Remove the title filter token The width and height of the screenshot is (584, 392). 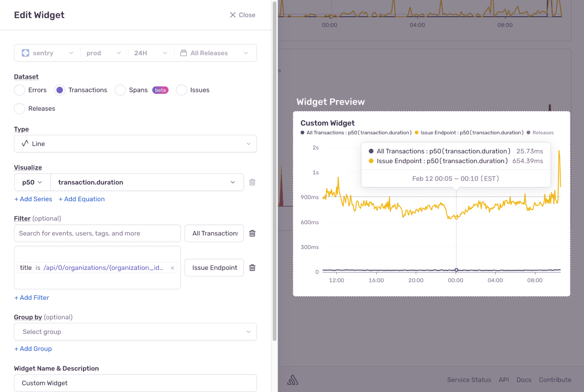pos(172,268)
